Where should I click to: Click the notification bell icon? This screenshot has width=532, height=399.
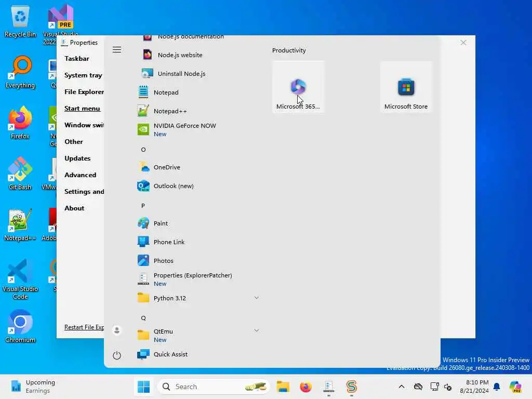(497, 387)
